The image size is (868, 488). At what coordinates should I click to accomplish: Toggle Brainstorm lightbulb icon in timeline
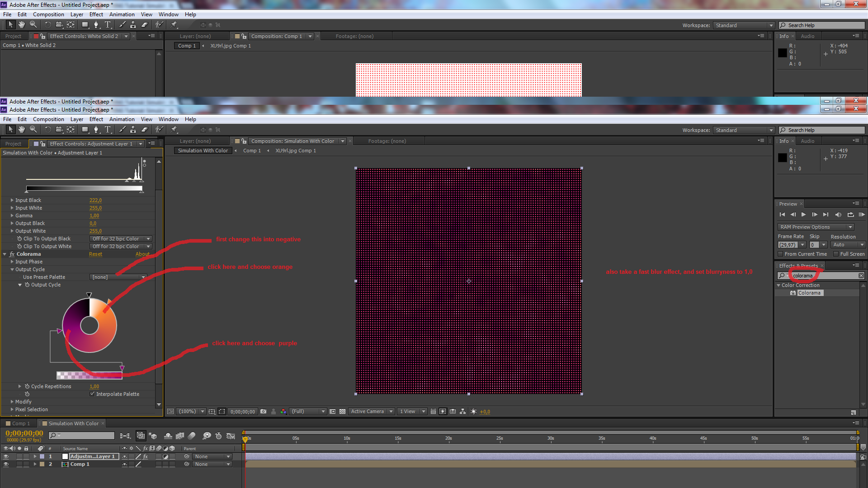click(207, 436)
